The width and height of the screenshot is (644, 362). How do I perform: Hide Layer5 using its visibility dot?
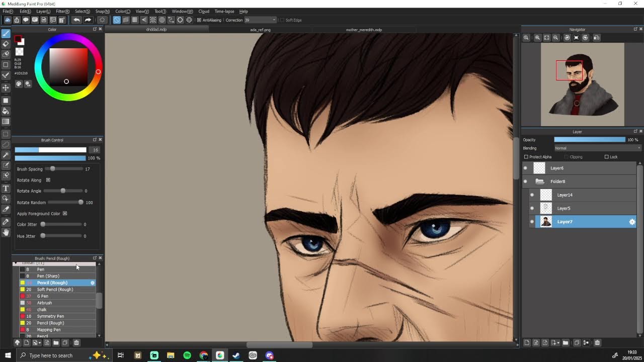click(532, 208)
